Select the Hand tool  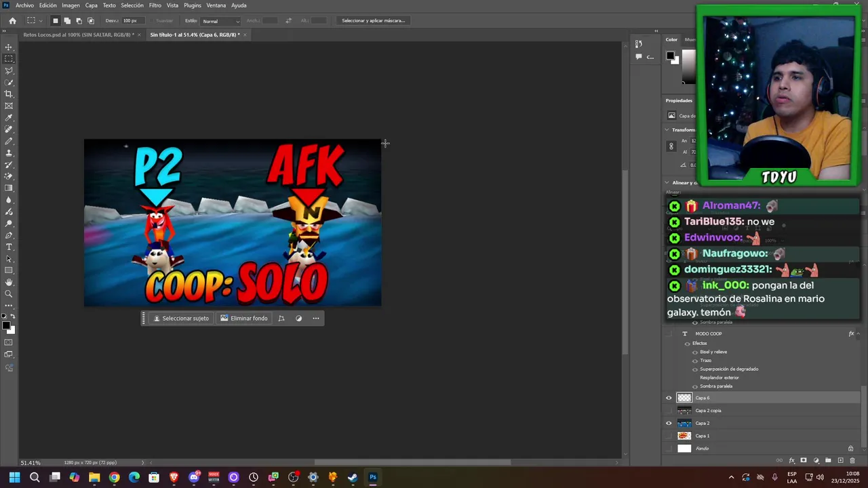click(x=9, y=282)
